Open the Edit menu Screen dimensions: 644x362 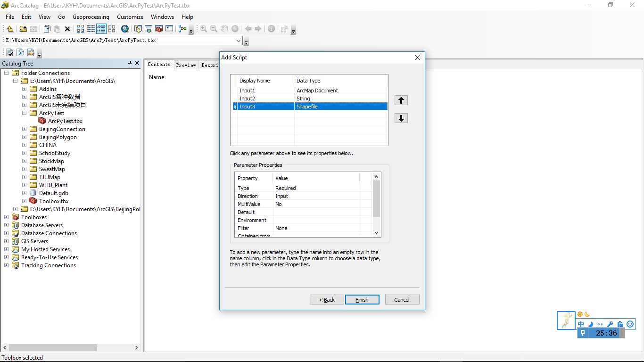click(26, 17)
